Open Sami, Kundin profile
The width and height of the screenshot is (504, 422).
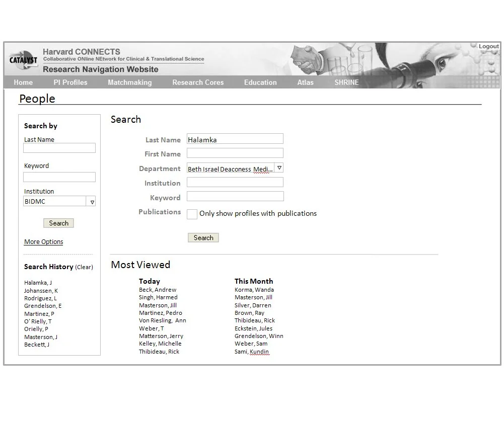click(x=252, y=352)
